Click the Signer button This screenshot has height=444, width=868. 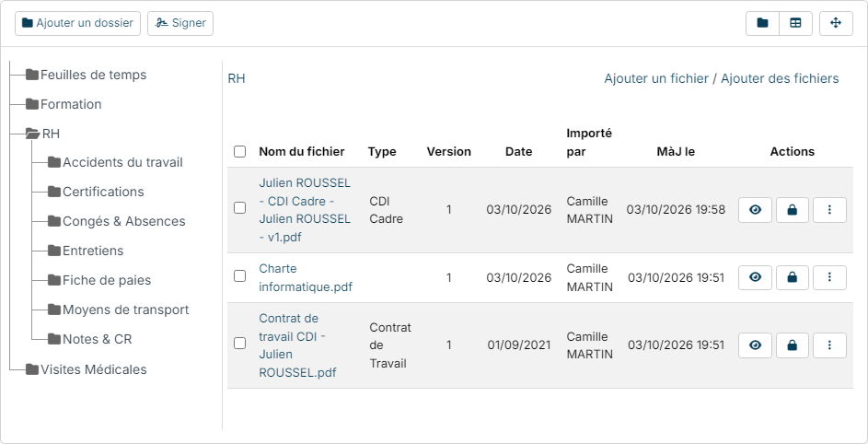coord(179,23)
